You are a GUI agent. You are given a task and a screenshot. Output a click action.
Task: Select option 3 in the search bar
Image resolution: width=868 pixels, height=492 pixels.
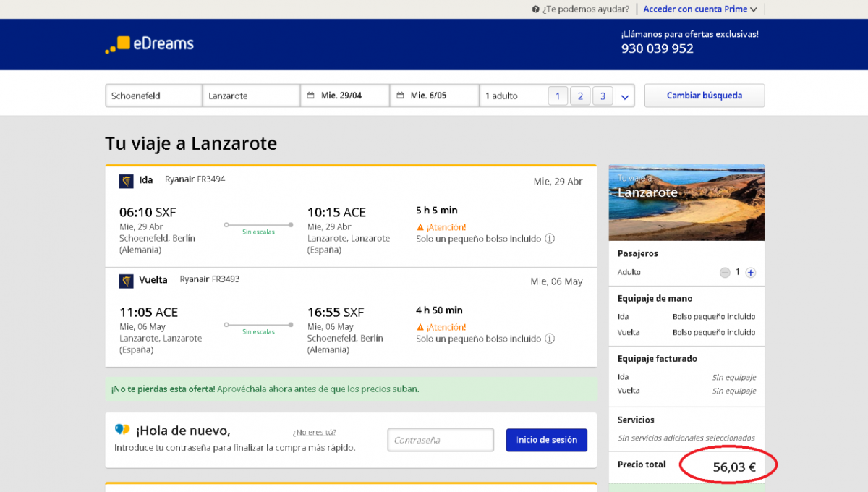point(603,96)
